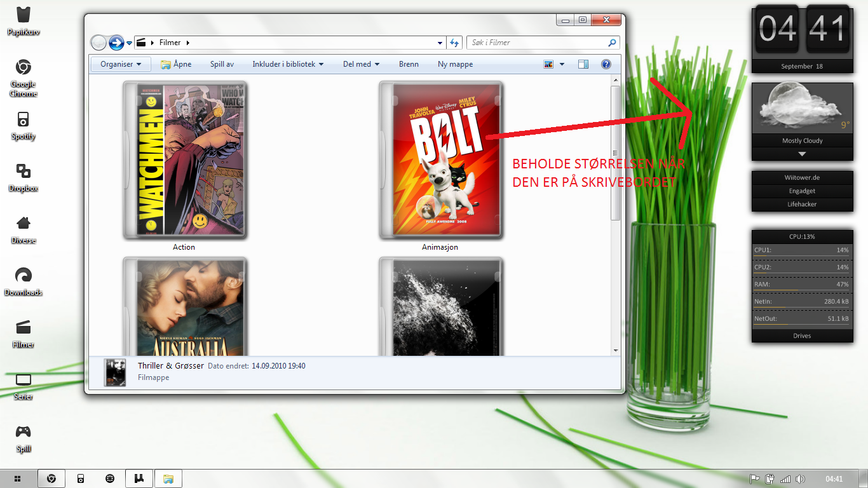Click the Åpne toolbar button
Screen dimensions: 868x488
point(176,64)
